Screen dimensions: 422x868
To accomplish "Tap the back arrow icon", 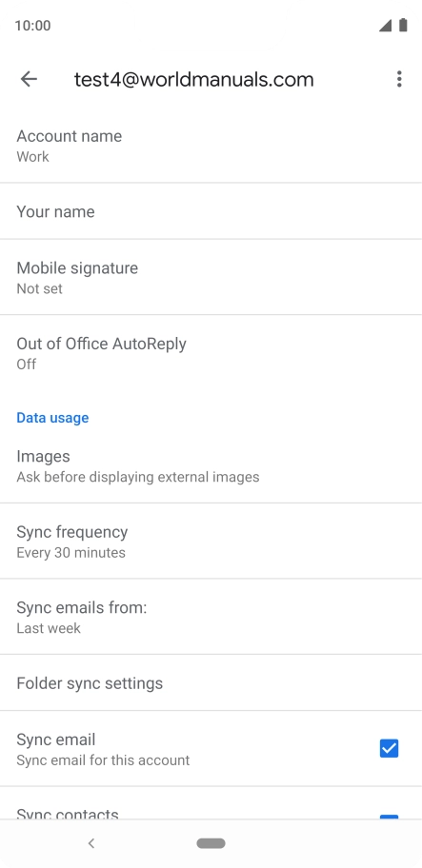I will (29, 79).
